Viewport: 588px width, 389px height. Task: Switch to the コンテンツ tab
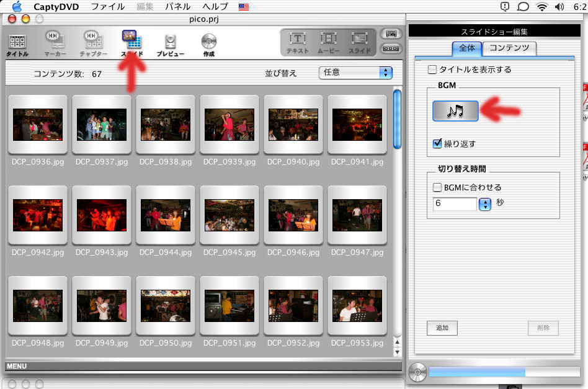pyautogui.click(x=509, y=48)
